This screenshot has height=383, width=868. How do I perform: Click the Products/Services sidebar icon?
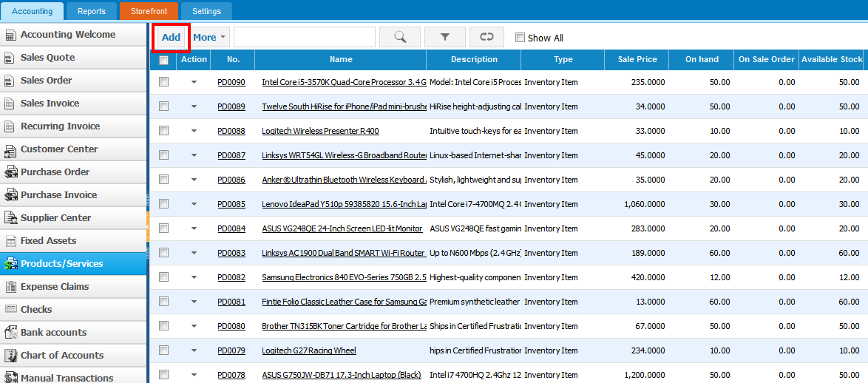(10, 264)
